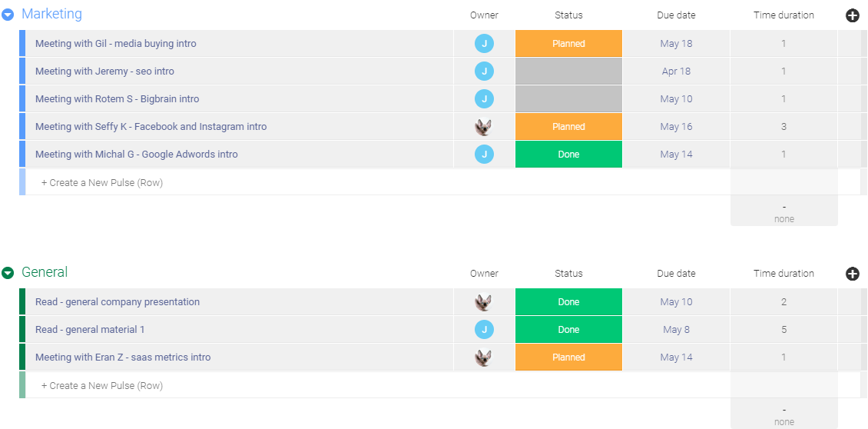Click owner avatar for Meeting with Gil row
Image resolution: width=868 pixels, height=429 pixels.
tap(484, 44)
